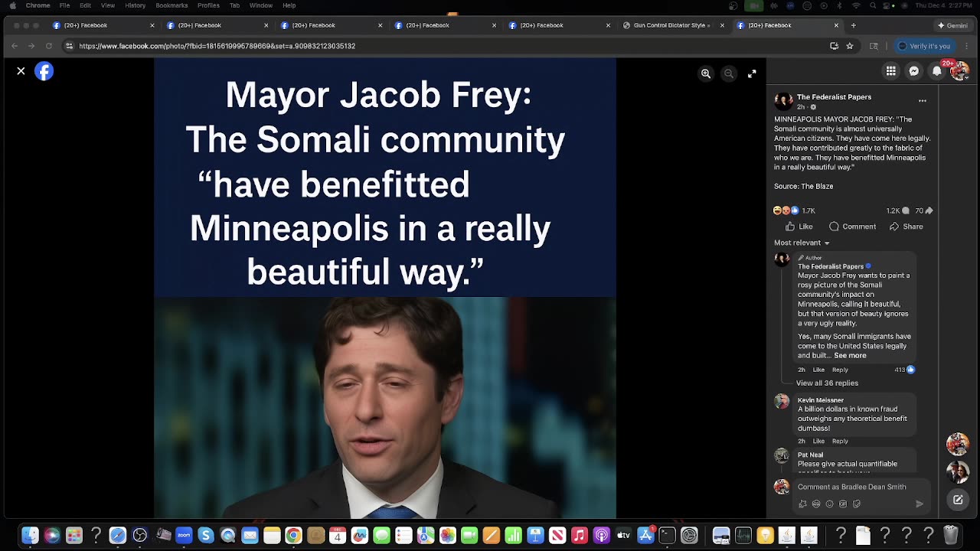This screenshot has width=980, height=551.
Task: Open the Mail app from the Dock
Action: click(250, 536)
